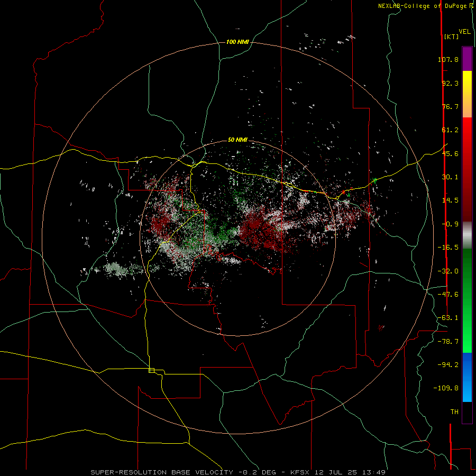Click the -32.0 velocity scale value
476x476 pixels.
point(448,271)
